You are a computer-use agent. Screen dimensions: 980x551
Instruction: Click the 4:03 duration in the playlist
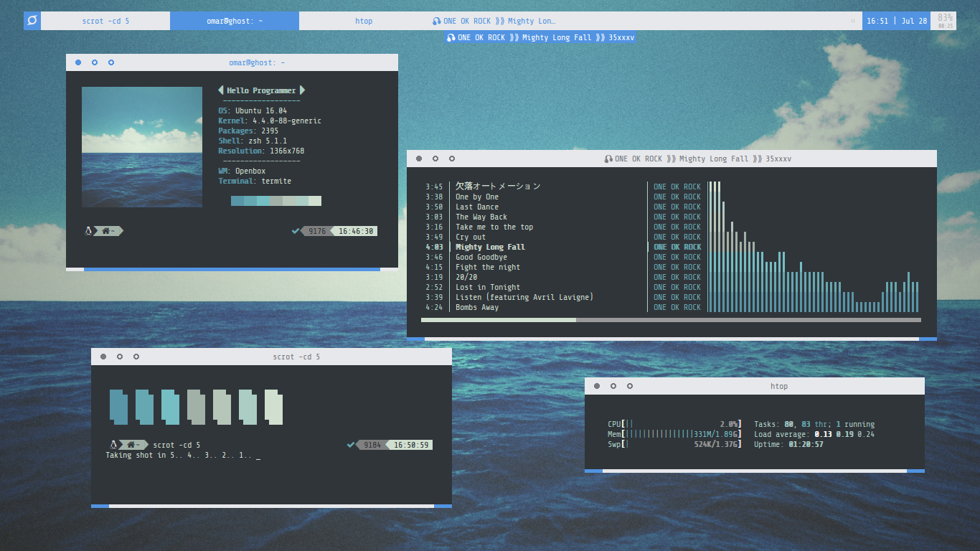tap(434, 247)
